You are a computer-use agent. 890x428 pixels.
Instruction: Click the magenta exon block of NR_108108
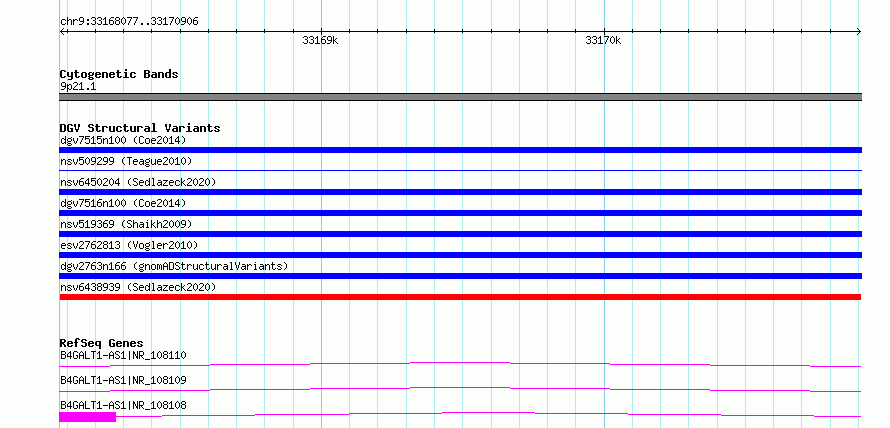tap(87, 417)
